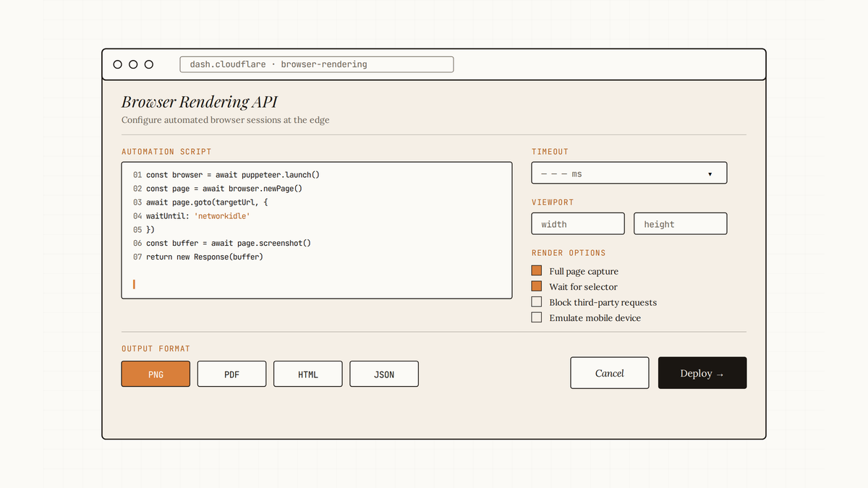Click the third window control circle
The image size is (868, 488).
[x=149, y=64]
